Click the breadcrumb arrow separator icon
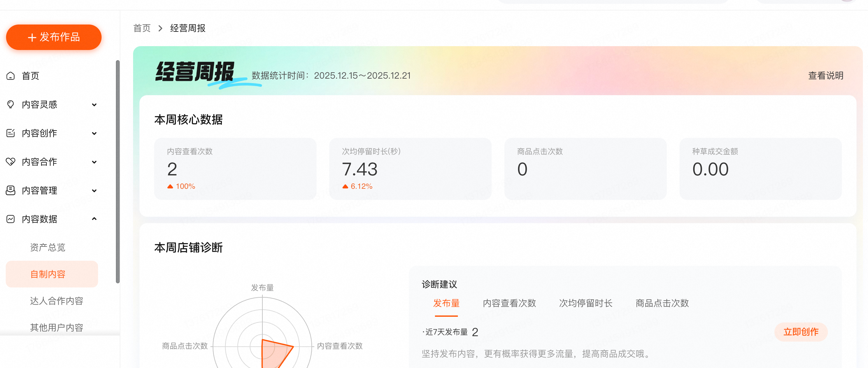This screenshot has width=868, height=368. [x=160, y=28]
